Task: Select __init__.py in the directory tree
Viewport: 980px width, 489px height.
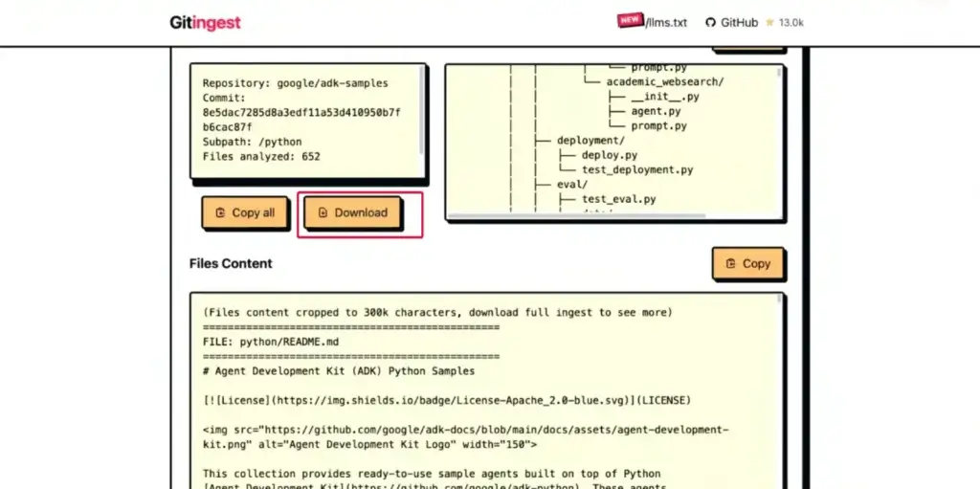Action: pos(664,97)
